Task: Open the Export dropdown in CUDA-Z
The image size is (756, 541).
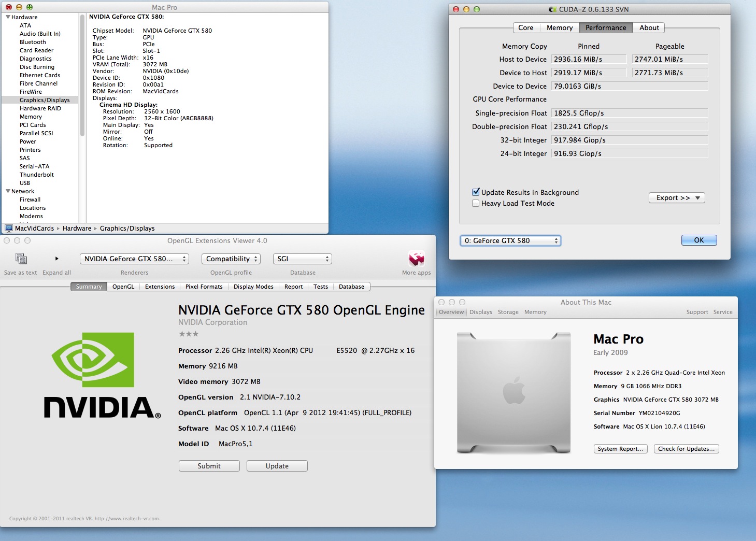Action: (677, 197)
